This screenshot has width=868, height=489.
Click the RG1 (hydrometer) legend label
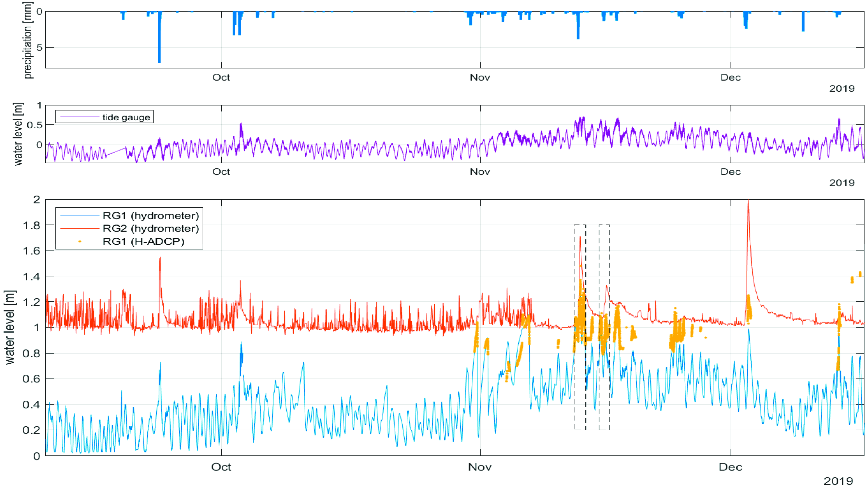tap(151, 216)
